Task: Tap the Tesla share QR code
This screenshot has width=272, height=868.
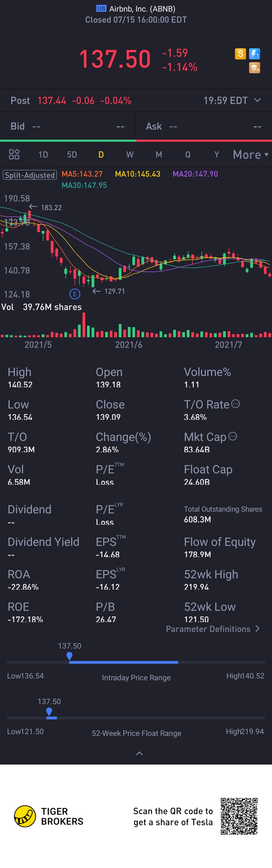Action: [x=239, y=816]
